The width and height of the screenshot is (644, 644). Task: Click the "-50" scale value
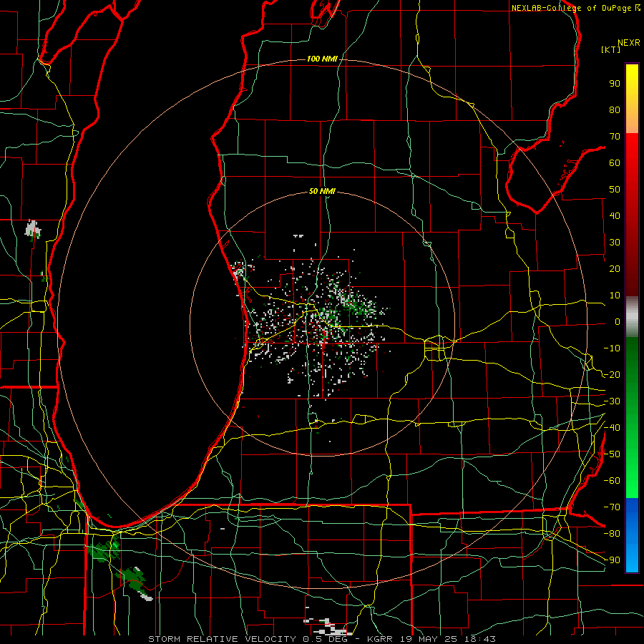pos(612,454)
